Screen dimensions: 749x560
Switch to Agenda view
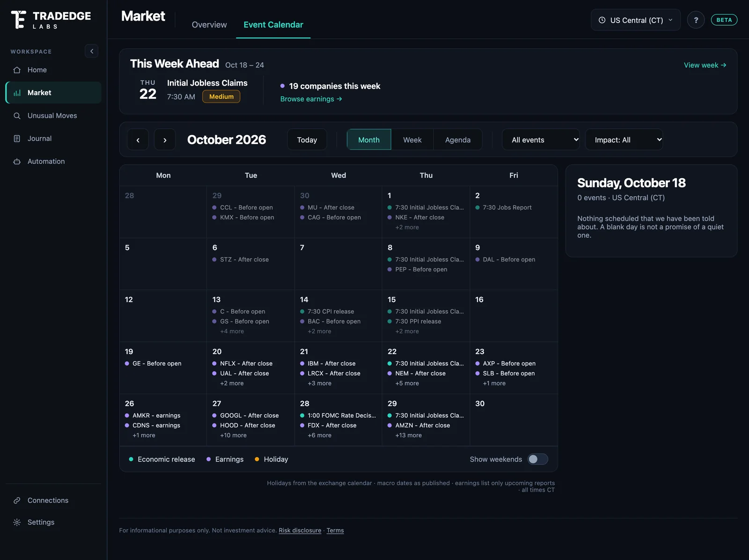(458, 140)
